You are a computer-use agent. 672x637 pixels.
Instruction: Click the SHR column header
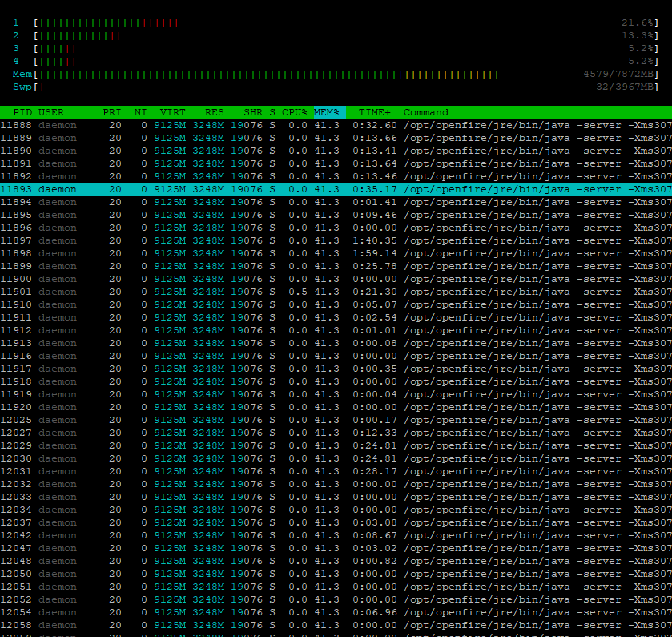click(x=253, y=112)
